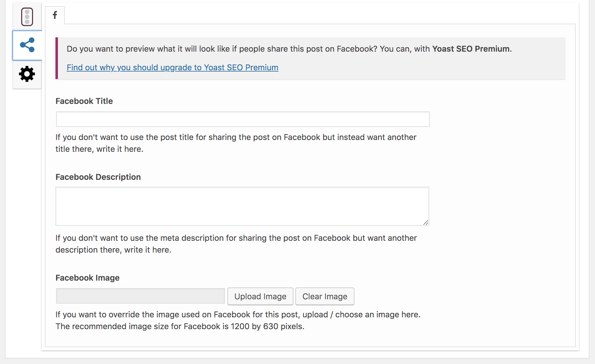Click the Facebook Image label

click(88, 278)
